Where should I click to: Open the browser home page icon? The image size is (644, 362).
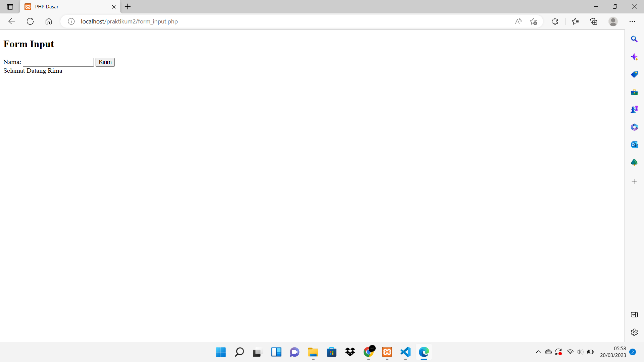pyautogui.click(x=49, y=21)
